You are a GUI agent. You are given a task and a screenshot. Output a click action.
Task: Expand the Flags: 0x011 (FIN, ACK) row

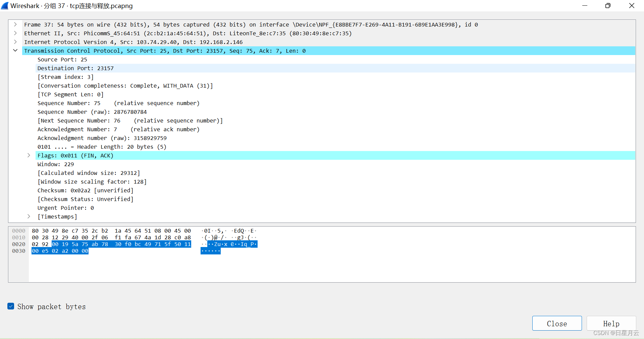click(x=29, y=155)
